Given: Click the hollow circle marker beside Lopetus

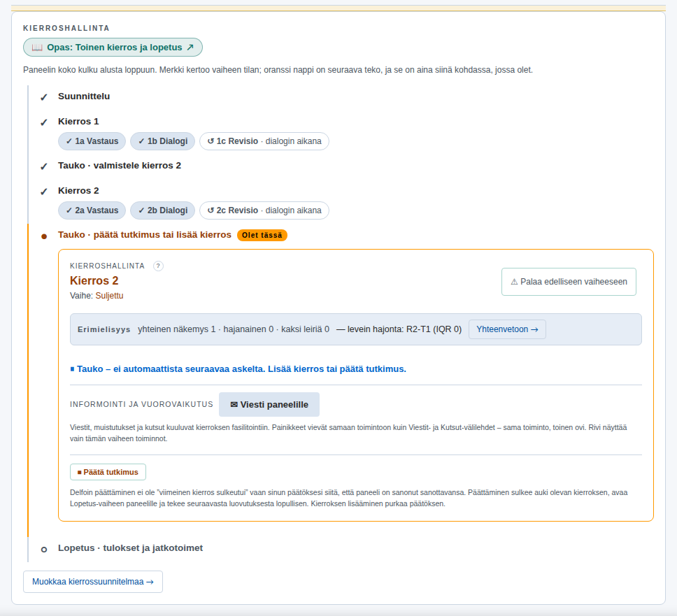Looking at the screenshot, I should pyautogui.click(x=44, y=550).
